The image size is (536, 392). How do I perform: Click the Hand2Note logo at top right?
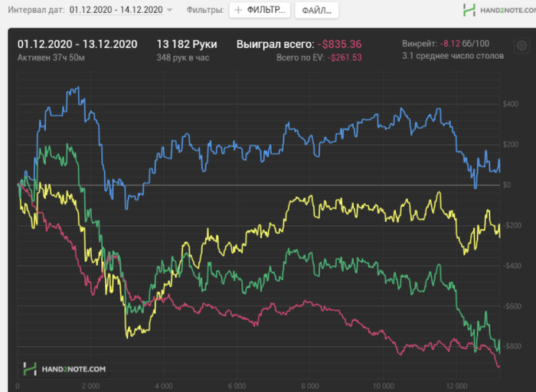click(x=495, y=10)
